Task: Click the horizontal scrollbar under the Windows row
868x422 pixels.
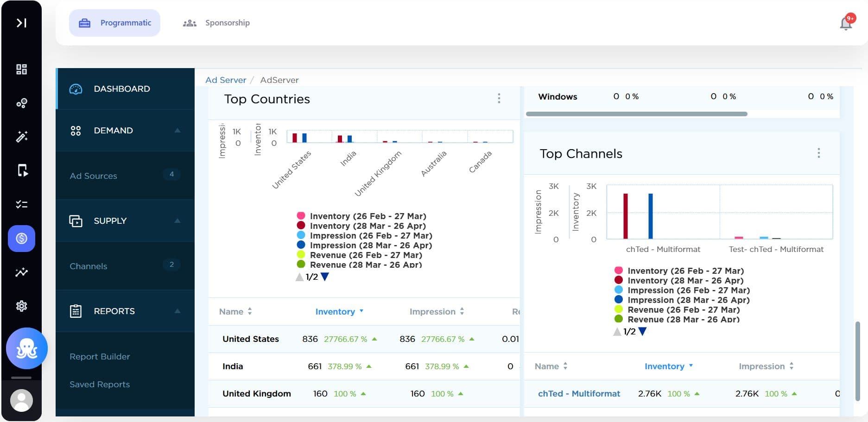Action: tap(636, 114)
